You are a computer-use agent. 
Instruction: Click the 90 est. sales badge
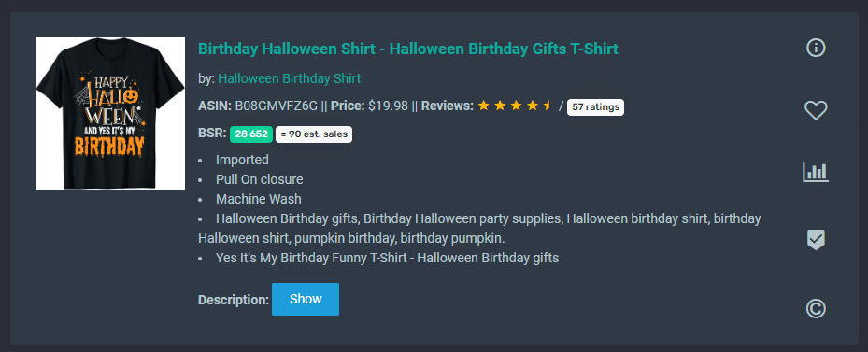pos(314,134)
